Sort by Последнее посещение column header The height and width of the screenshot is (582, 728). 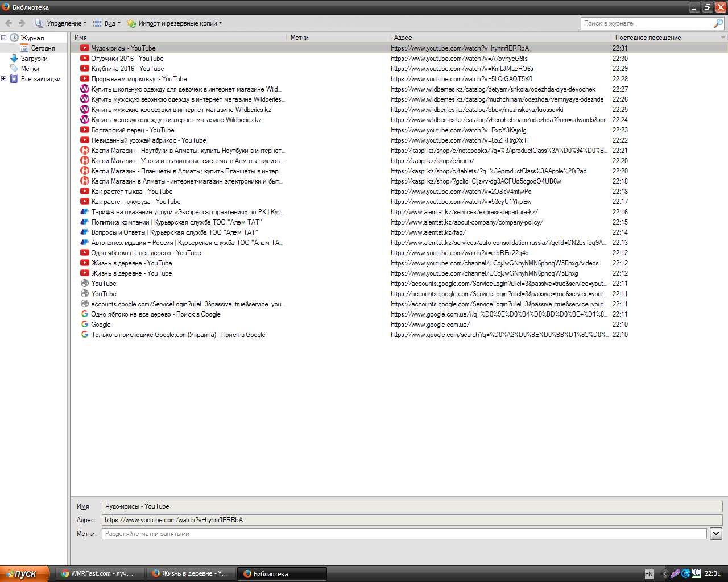coord(665,38)
